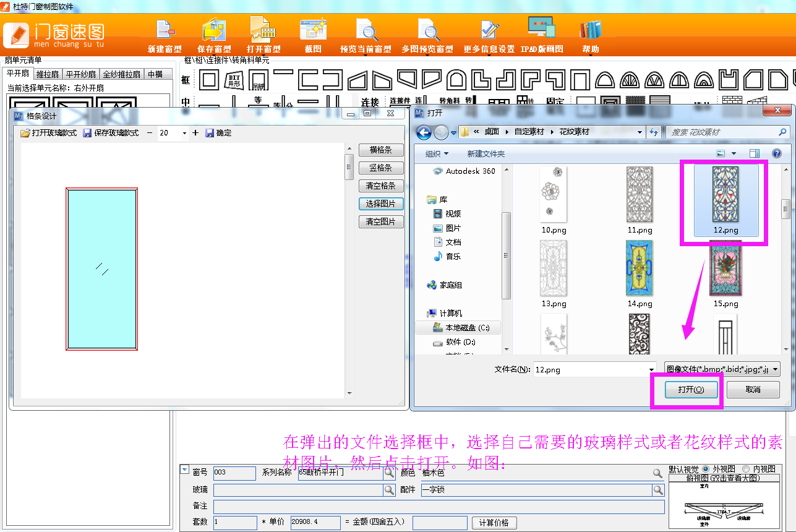Image resolution: width=796 pixels, height=532 pixels.
Task: Click the 备注 input field
Action: point(439,507)
